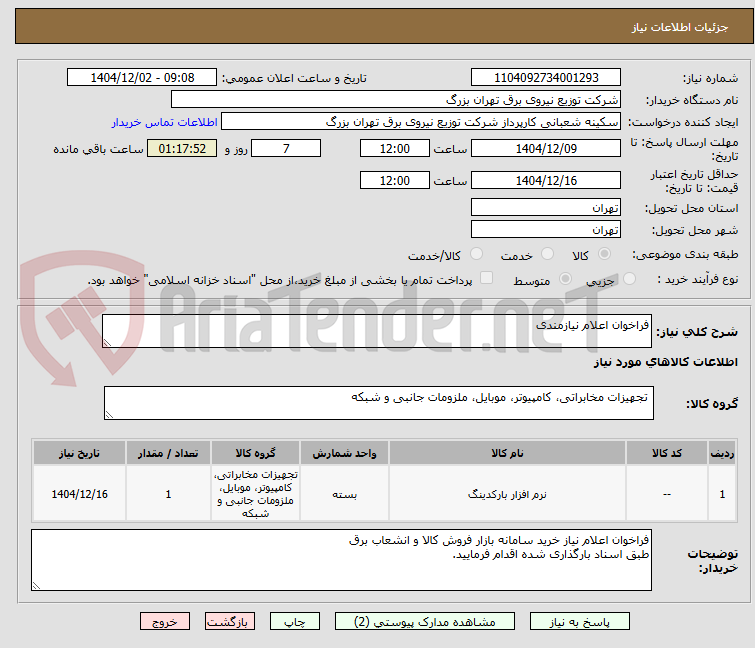755x648 pixels.
Task: Click the خروج exit button
Action: click(165, 621)
